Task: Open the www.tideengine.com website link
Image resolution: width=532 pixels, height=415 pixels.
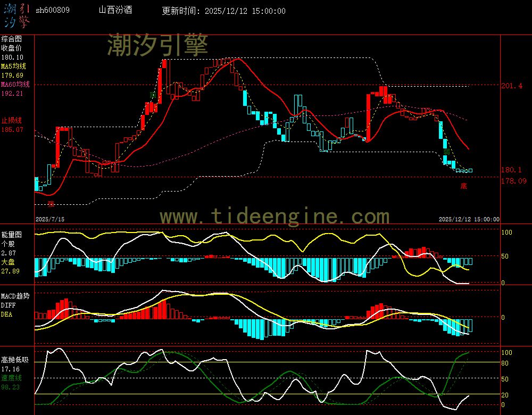Action: point(275,216)
